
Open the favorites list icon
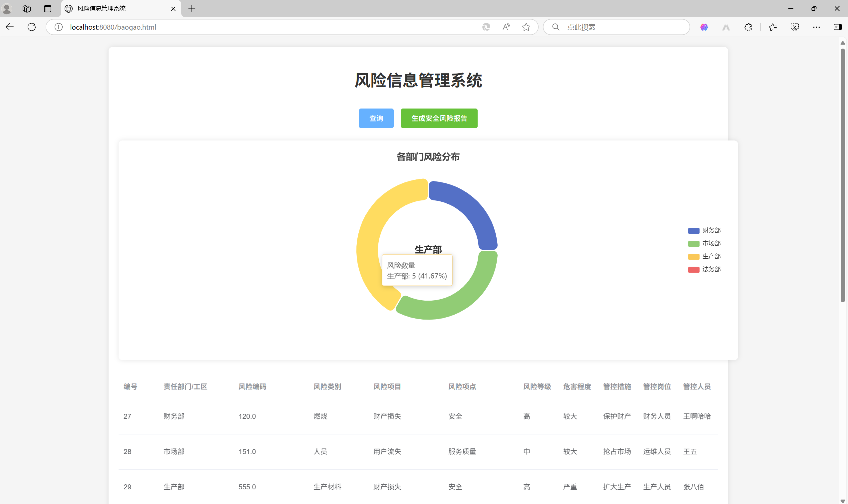(772, 27)
